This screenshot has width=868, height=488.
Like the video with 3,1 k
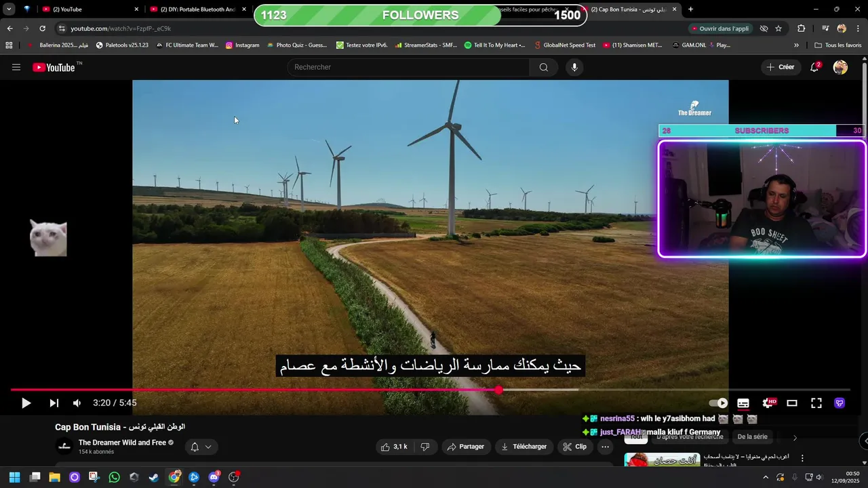coord(394,447)
